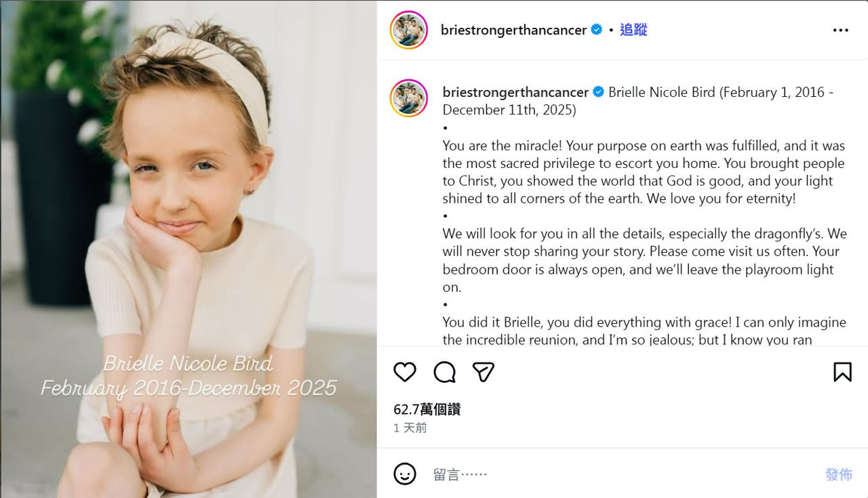This screenshot has width=868, height=498.
Task: Click the profile avatar next to the caption
Action: point(408,98)
